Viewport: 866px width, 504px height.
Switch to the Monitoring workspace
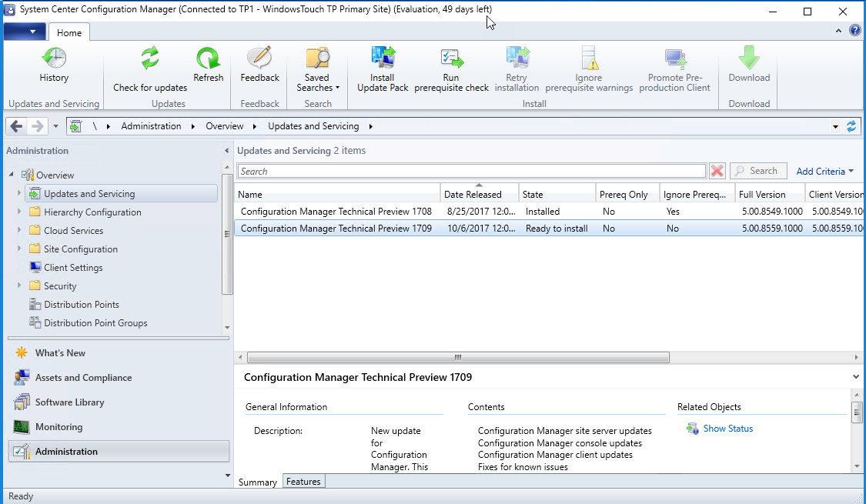tap(119, 427)
